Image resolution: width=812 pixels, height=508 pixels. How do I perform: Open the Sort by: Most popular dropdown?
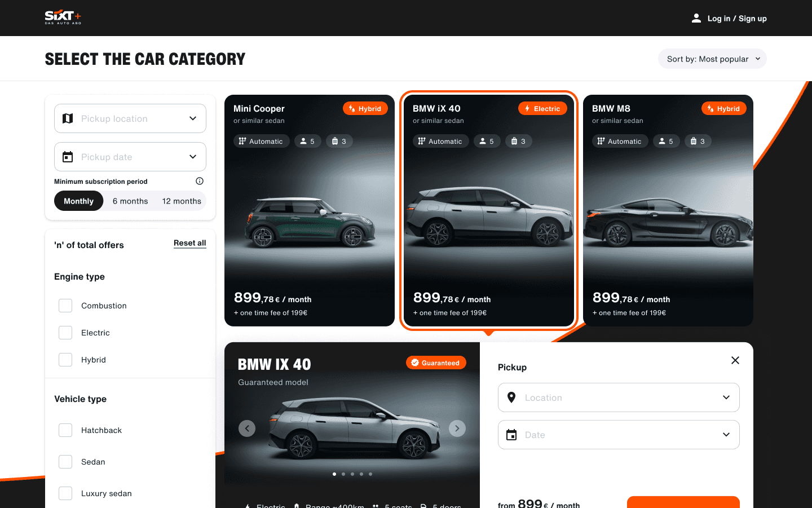712,59
